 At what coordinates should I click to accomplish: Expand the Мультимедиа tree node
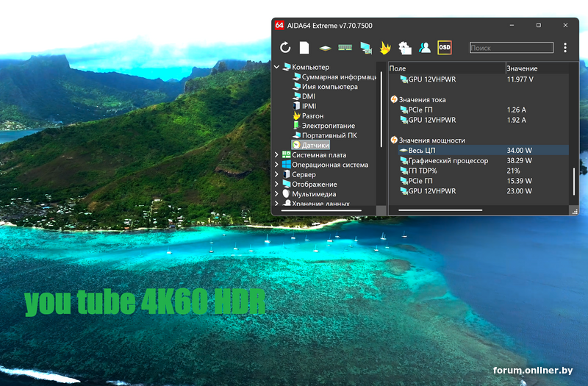[x=277, y=194]
